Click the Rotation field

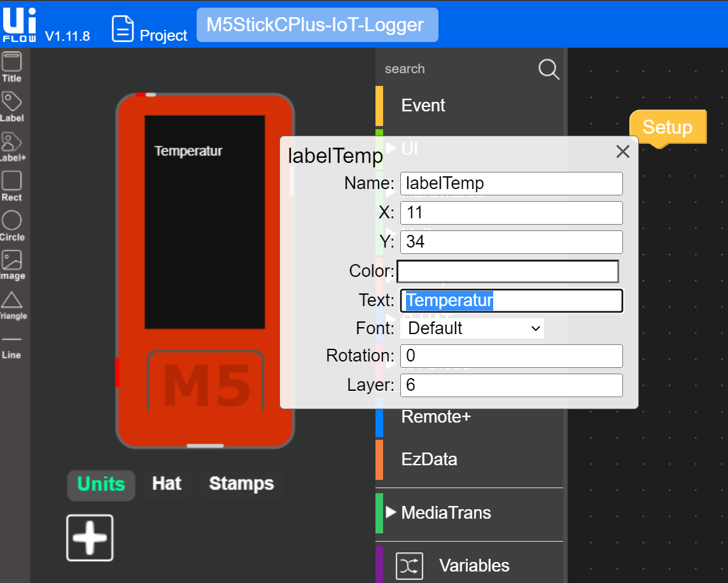click(x=511, y=356)
